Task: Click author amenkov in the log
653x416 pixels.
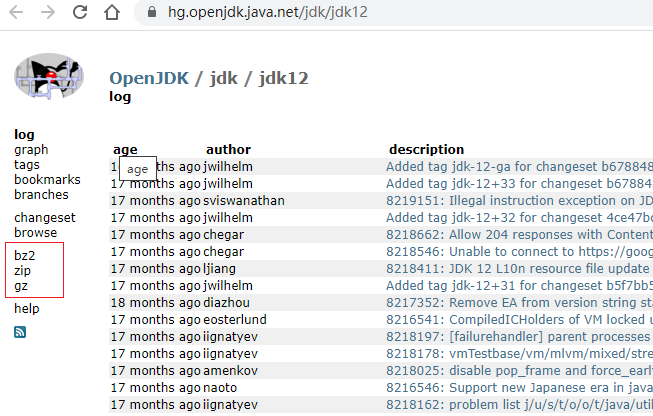Action: click(x=230, y=371)
